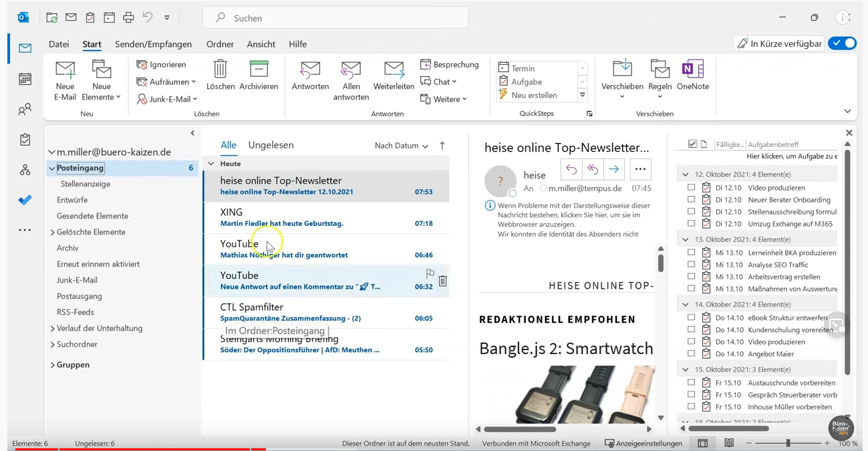Open the Mail view in sidebar
This screenshot has width=868, height=451.
(25, 48)
